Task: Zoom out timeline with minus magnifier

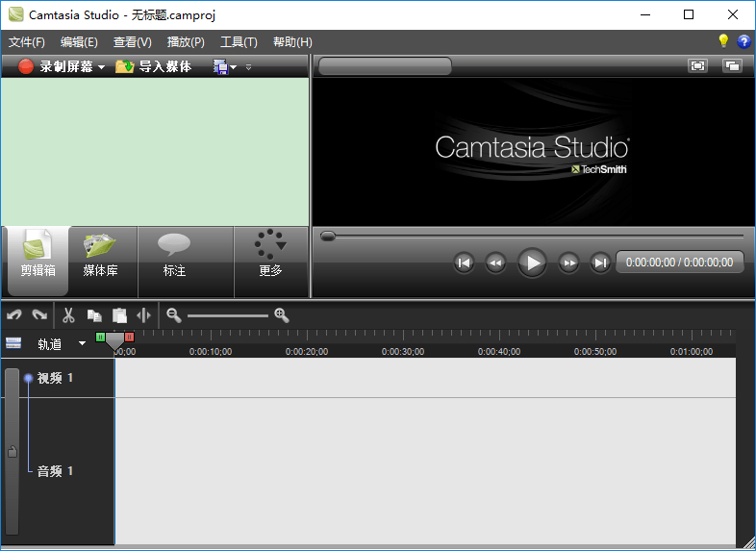Action: (x=173, y=315)
